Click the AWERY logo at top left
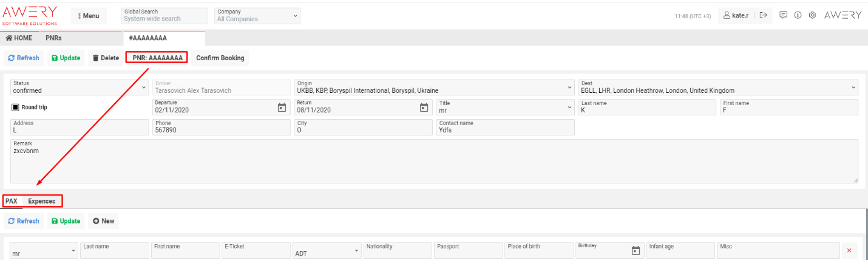Image resolution: width=868 pixels, height=260 pixels. [30, 15]
